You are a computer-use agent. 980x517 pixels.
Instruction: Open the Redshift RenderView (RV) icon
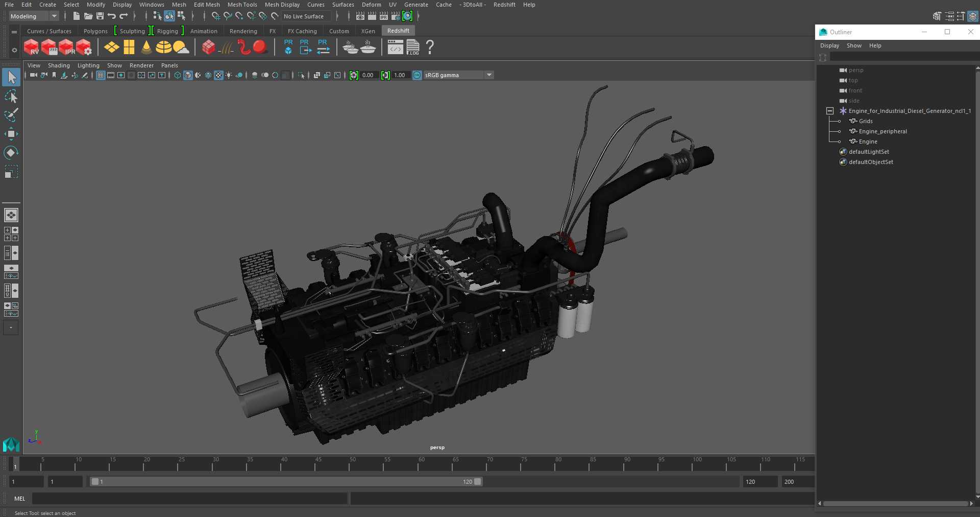pyautogui.click(x=31, y=48)
